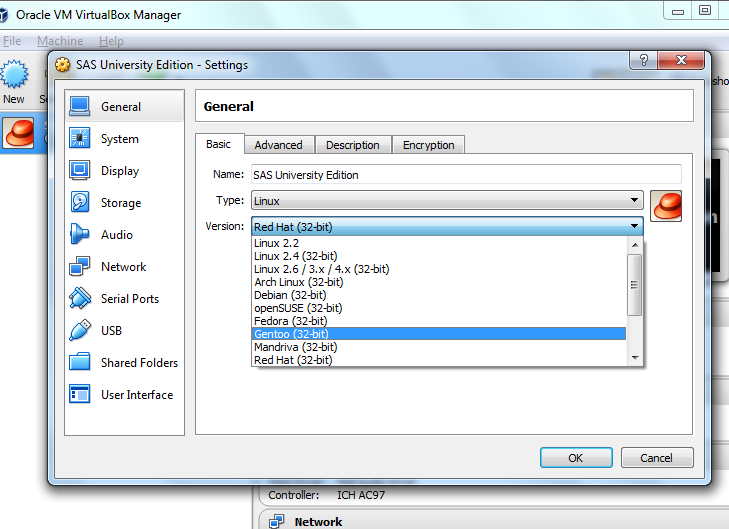729x529 pixels.
Task: Choose Linux 2.2 from version list
Action: click(438, 243)
